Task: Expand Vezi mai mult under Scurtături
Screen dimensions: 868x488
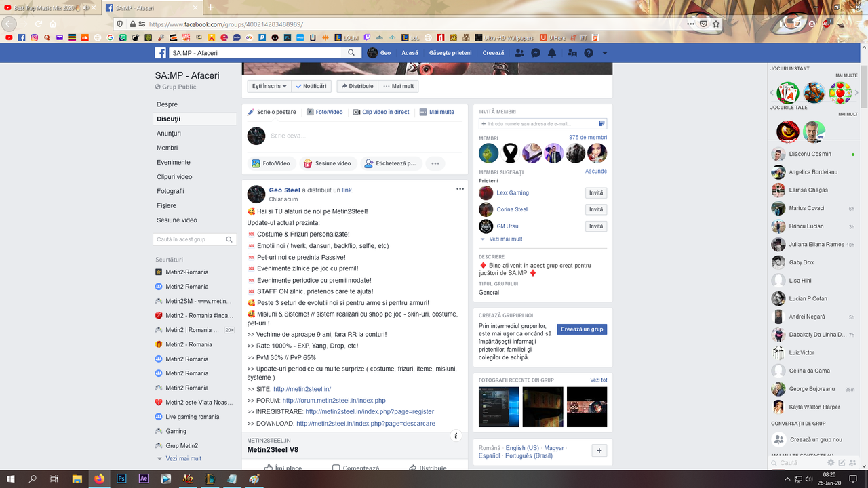Action: (183, 458)
